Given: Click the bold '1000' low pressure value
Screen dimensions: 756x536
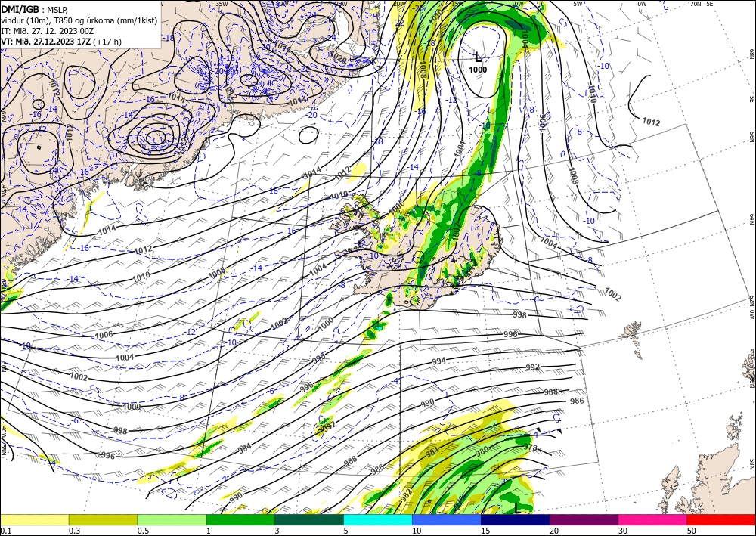Looking at the screenshot, I should coord(478,70).
